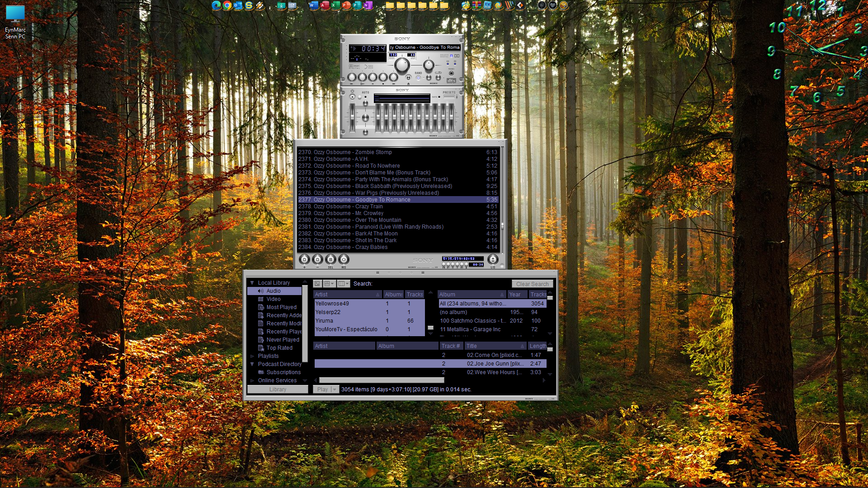Image resolution: width=868 pixels, height=488 pixels.
Task: Click the Clear Search button
Action: 532,284
